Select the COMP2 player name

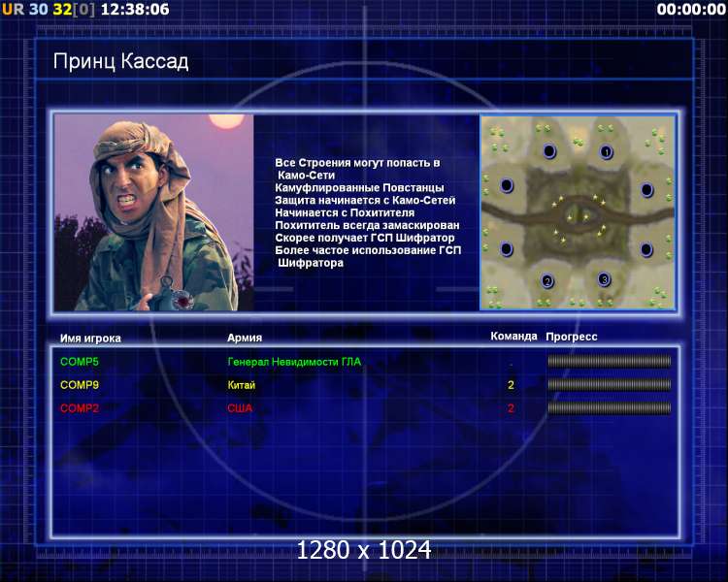[x=80, y=408]
